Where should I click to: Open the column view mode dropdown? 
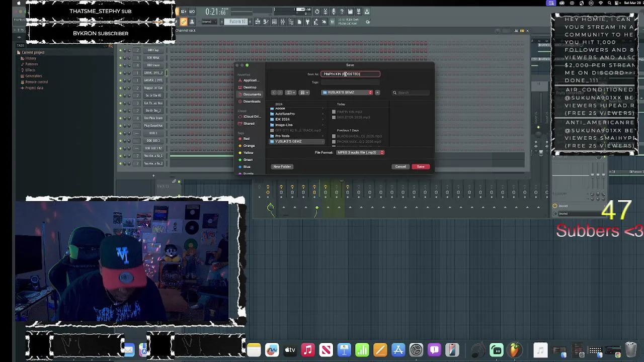coord(290,93)
